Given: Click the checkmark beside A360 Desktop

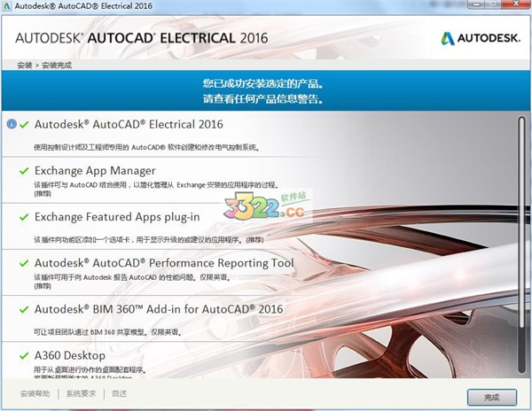Looking at the screenshot, I should 24,356.
